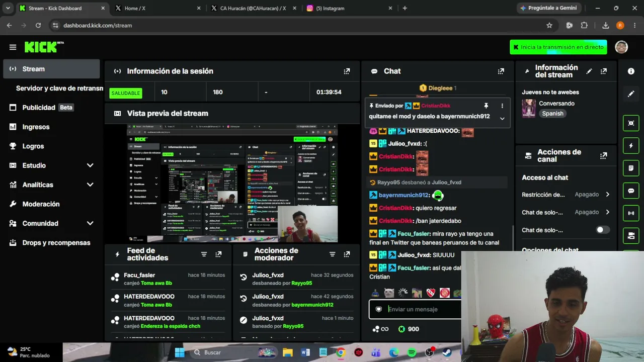Viewport: 644px width, 362px height.
Task: Pop out the Chat panel
Action: click(501, 71)
